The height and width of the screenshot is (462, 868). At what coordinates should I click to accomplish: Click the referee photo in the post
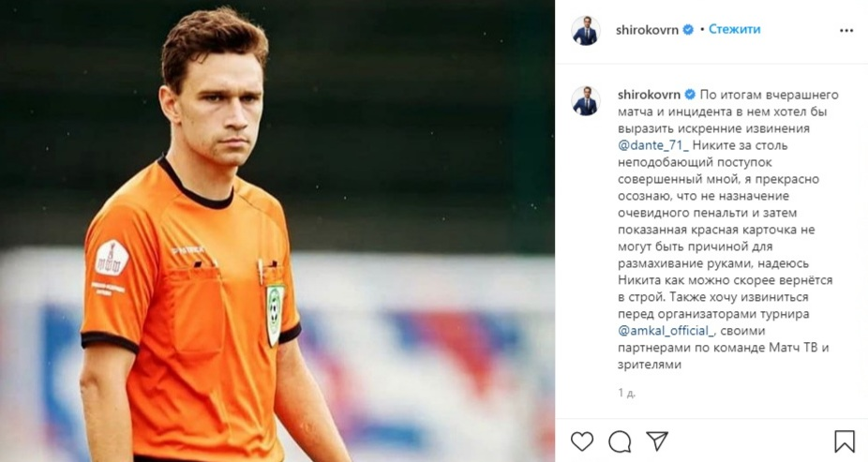point(277,231)
